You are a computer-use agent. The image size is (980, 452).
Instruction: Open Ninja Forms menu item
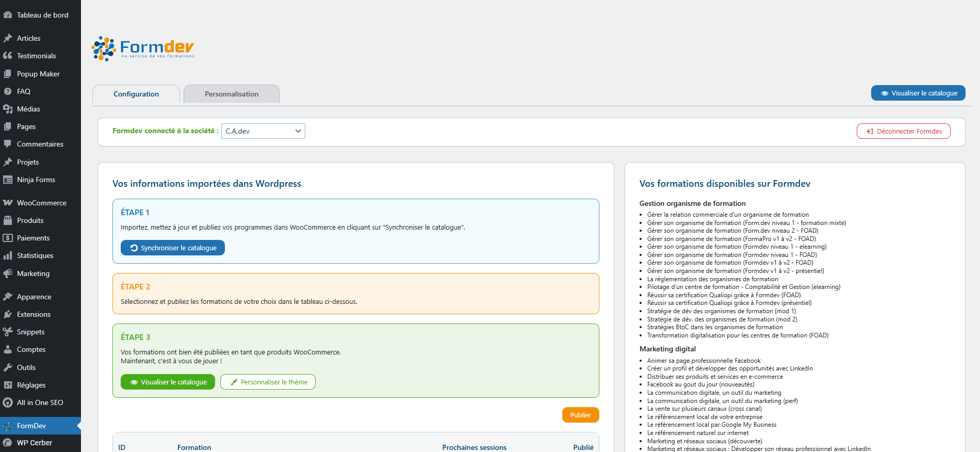point(36,180)
